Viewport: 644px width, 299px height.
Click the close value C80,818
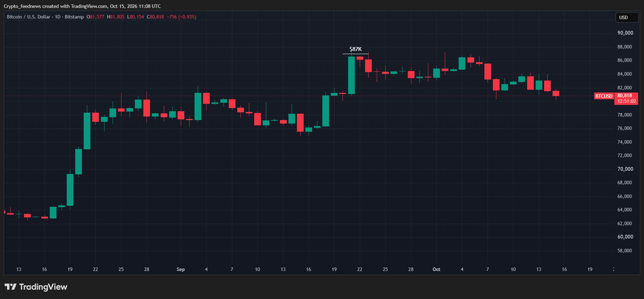tap(156, 17)
